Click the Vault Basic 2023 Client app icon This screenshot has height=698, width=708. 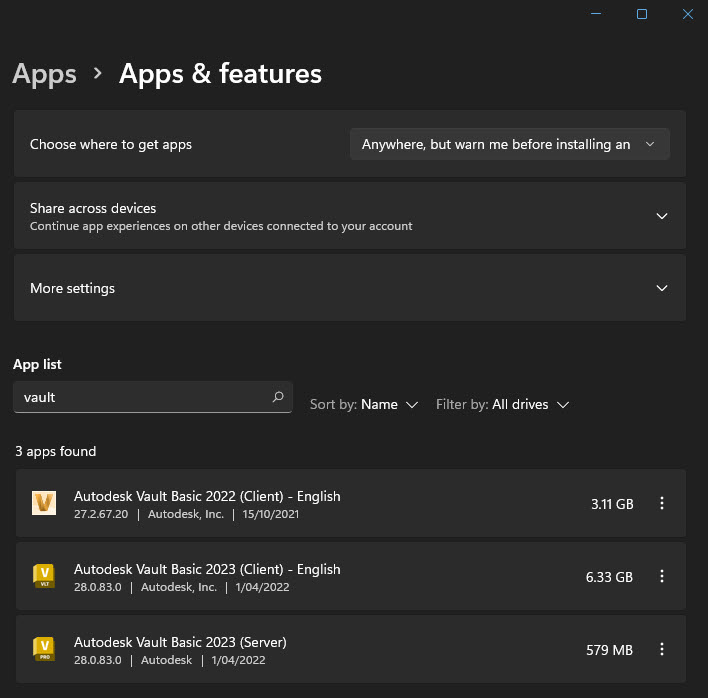[x=44, y=576]
